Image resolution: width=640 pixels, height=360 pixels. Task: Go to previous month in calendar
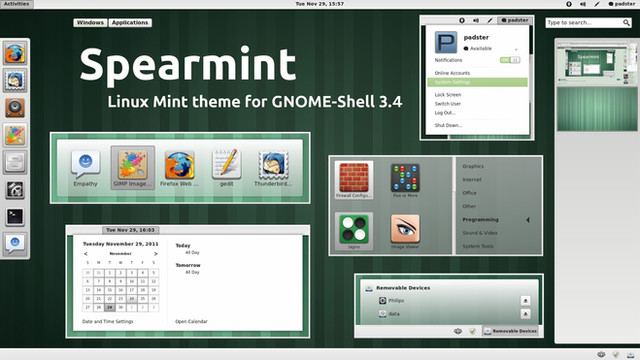click(86, 253)
